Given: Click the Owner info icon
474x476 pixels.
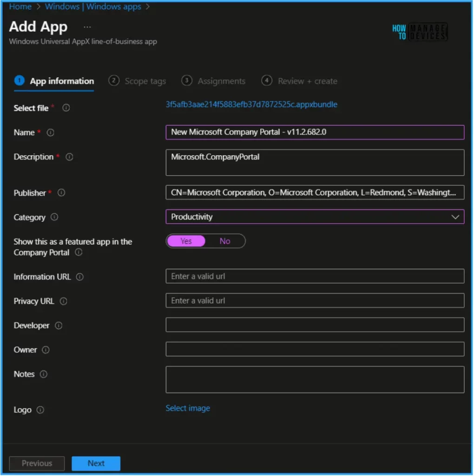Looking at the screenshot, I should tap(46, 350).
